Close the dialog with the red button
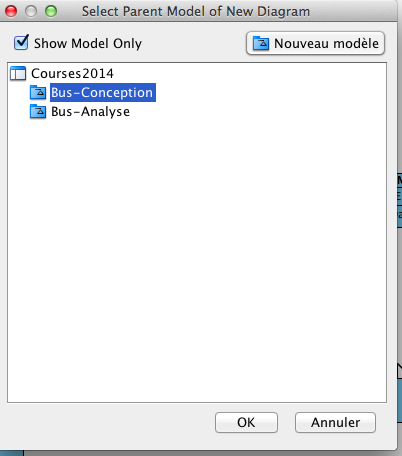Viewport: 402px width, 456px height. click(x=11, y=11)
